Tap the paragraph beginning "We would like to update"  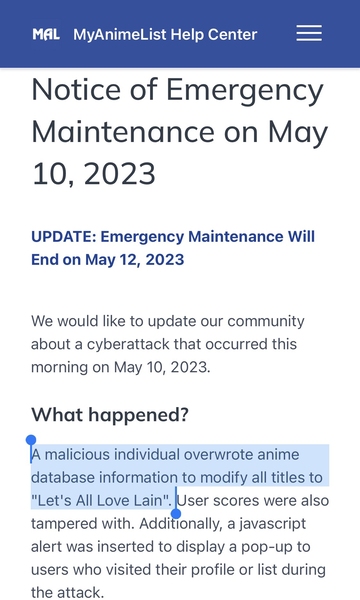coord(168,344)
